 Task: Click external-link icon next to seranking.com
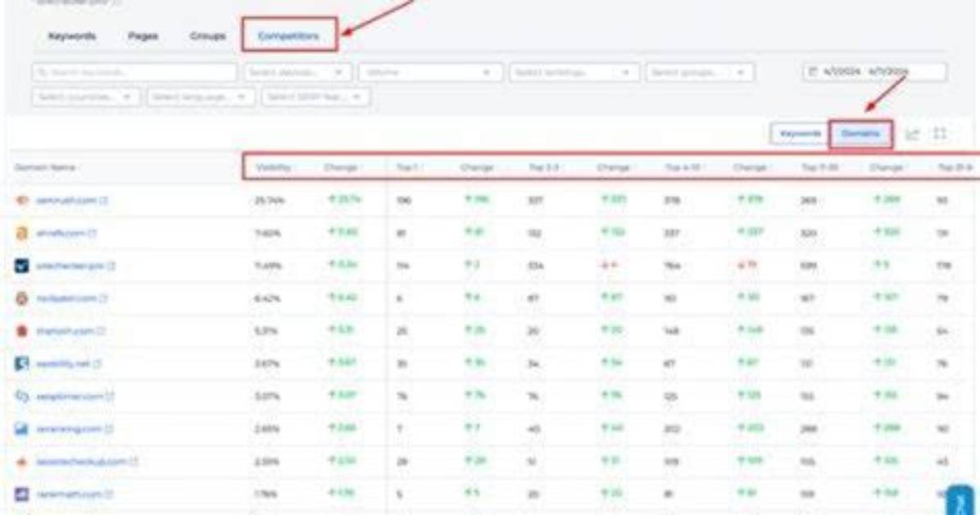point(109,429)
